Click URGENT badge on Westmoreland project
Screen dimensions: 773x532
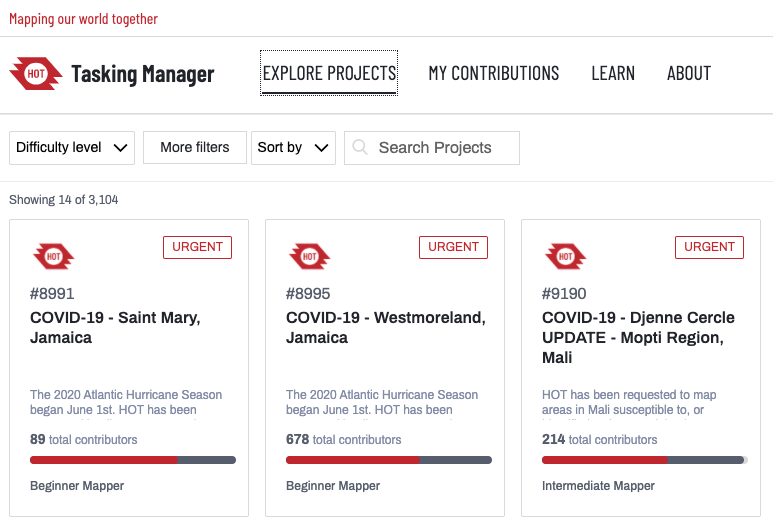tap(453, 247)
